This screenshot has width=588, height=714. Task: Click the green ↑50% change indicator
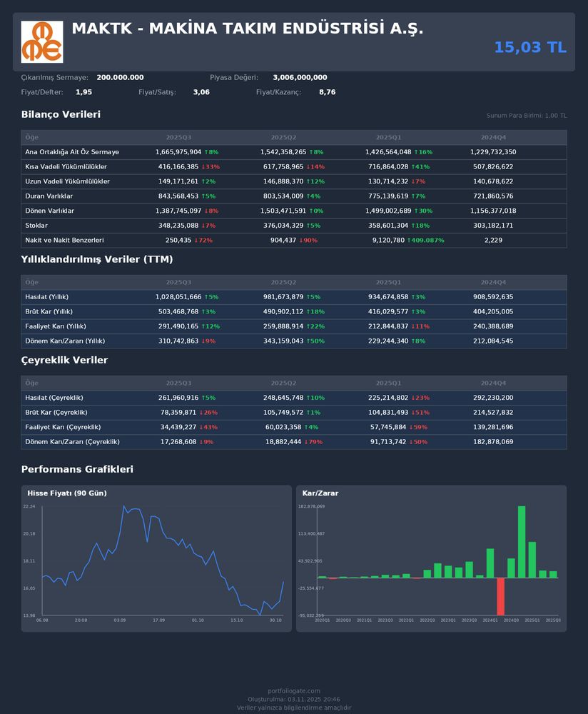(x=315, y=341)
